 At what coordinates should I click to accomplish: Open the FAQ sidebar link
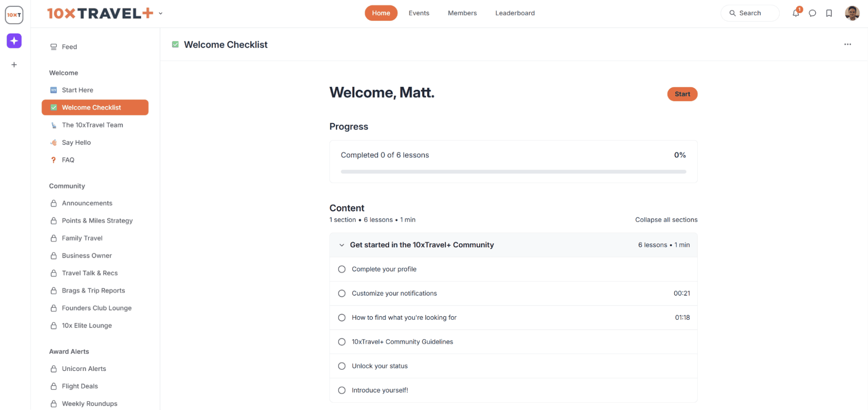point(95,160)
